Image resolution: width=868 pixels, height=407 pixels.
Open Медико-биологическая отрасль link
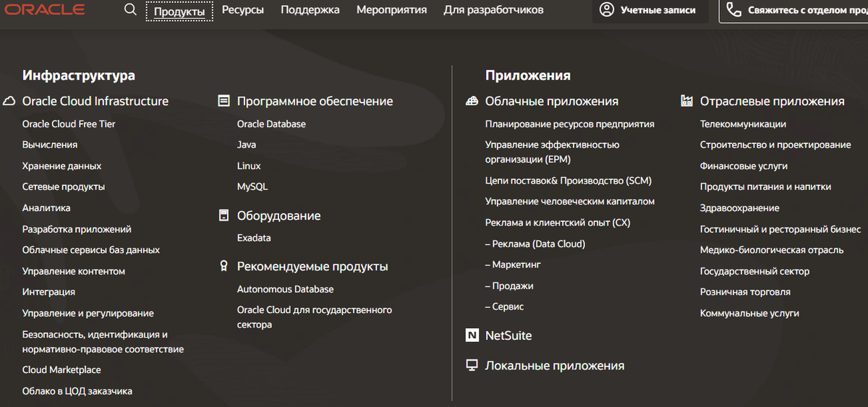coord(772,249)
